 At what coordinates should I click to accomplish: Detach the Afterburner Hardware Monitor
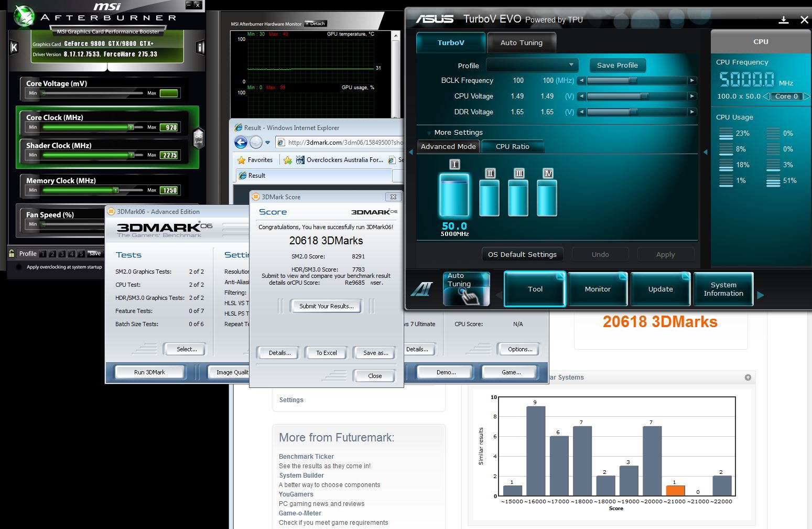[316, 24]
